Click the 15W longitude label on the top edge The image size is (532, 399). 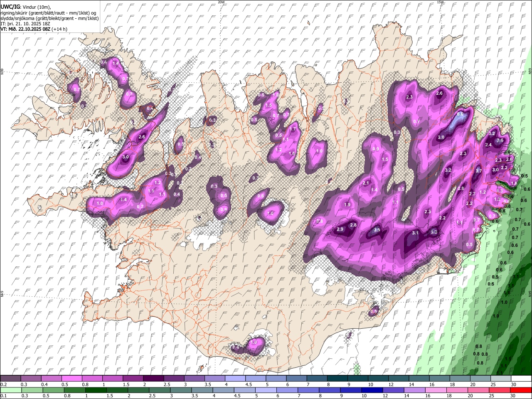tap(440, 2)
